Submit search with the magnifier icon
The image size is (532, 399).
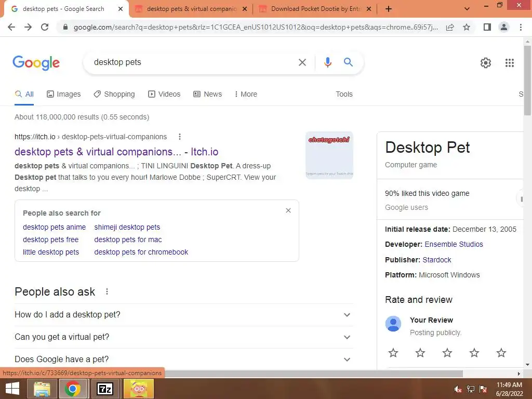click(348, 62)
